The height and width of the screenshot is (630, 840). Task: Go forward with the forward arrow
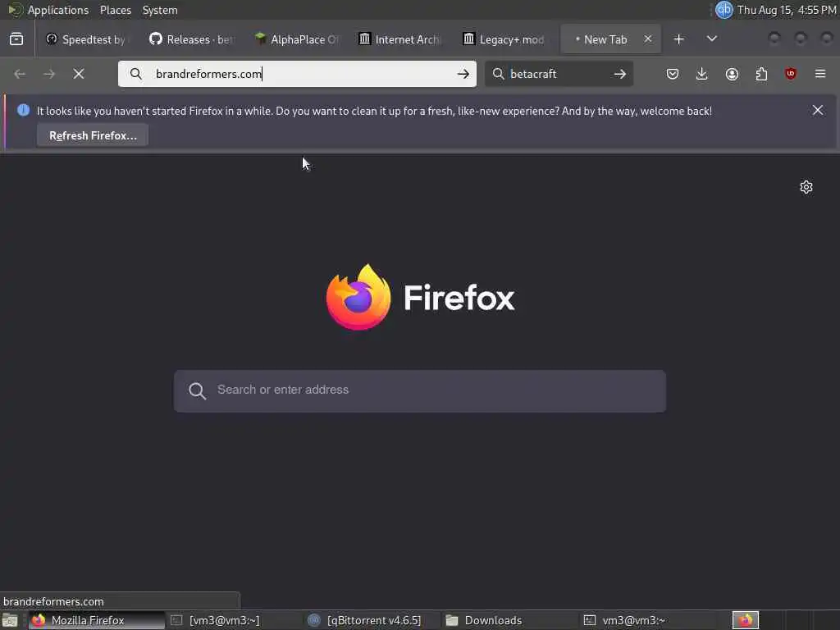click(x=49, y=74)
